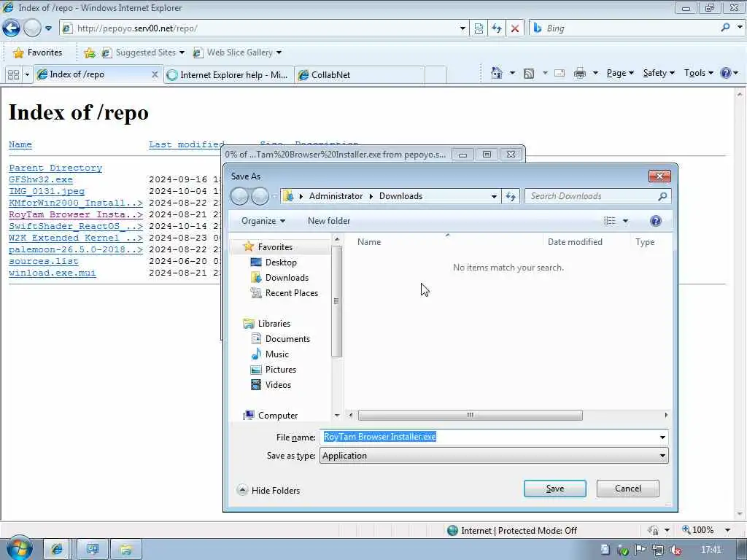The height and width of the screenshot is (560, 747).
Task: Click the Home icon in command bar
Action: click(x=496, y=73)
